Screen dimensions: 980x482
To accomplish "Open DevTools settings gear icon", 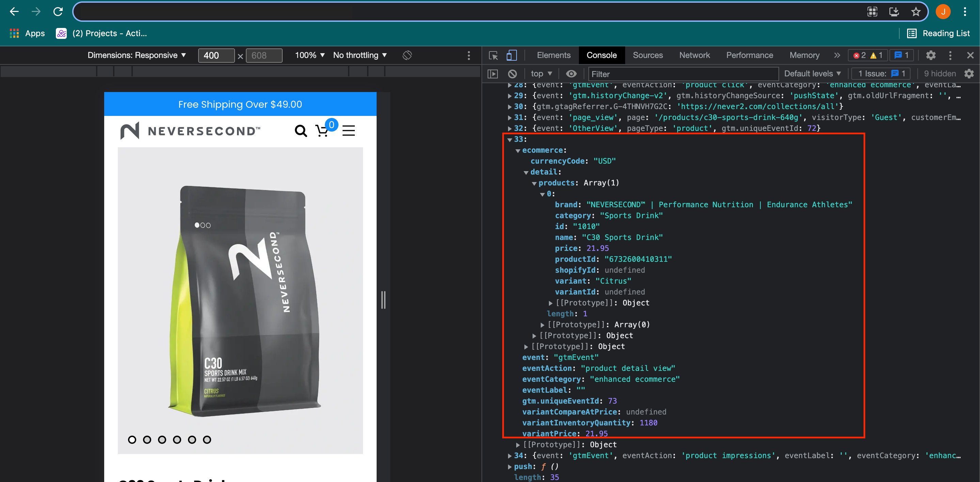I will click(x=931, y=56).
